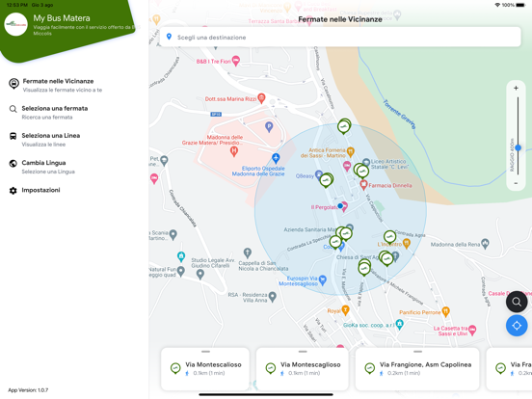
Task: Tap the blue locate-me button
Action: click(517, 326)
